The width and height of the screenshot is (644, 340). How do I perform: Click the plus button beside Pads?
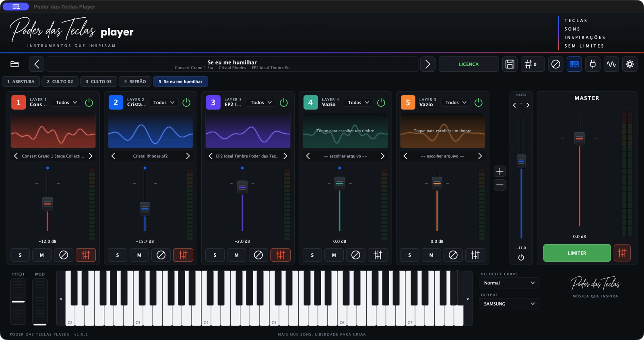tap(500, 171)
